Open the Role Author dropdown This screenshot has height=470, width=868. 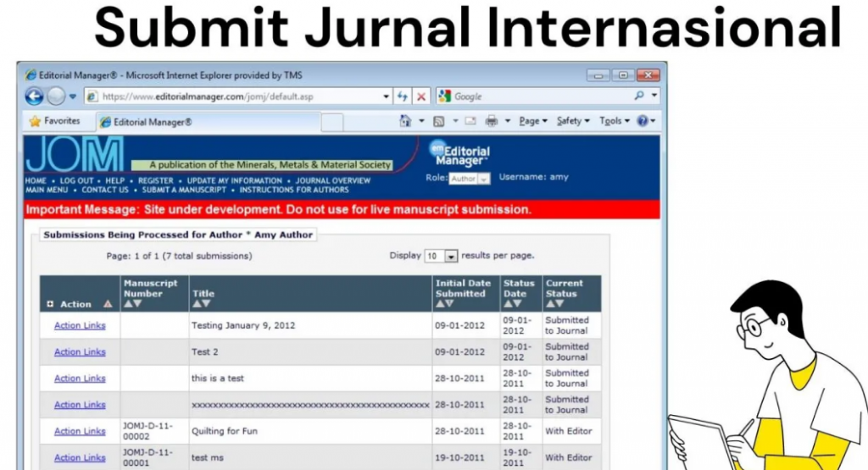point(469,179)
